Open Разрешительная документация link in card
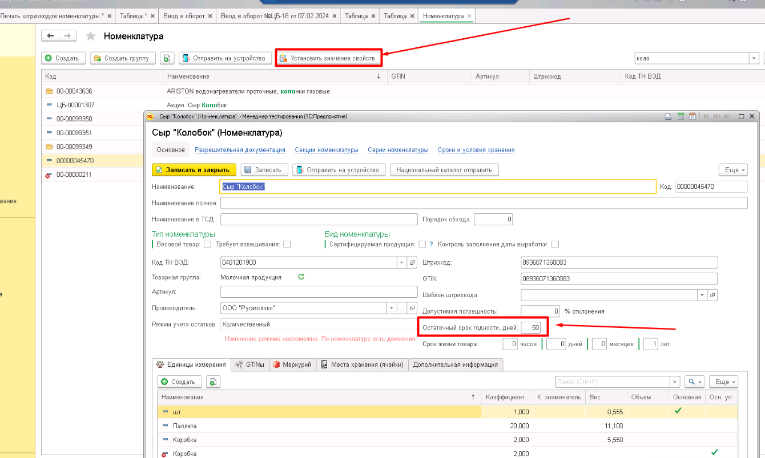This screenshot has width=765, height=458. (240, 150)
